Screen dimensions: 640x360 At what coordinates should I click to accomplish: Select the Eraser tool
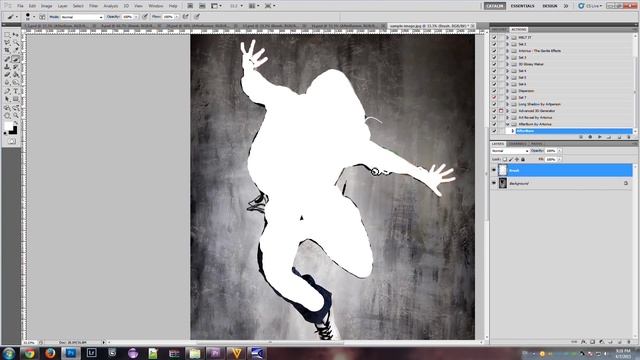click(x=7, y=75)
